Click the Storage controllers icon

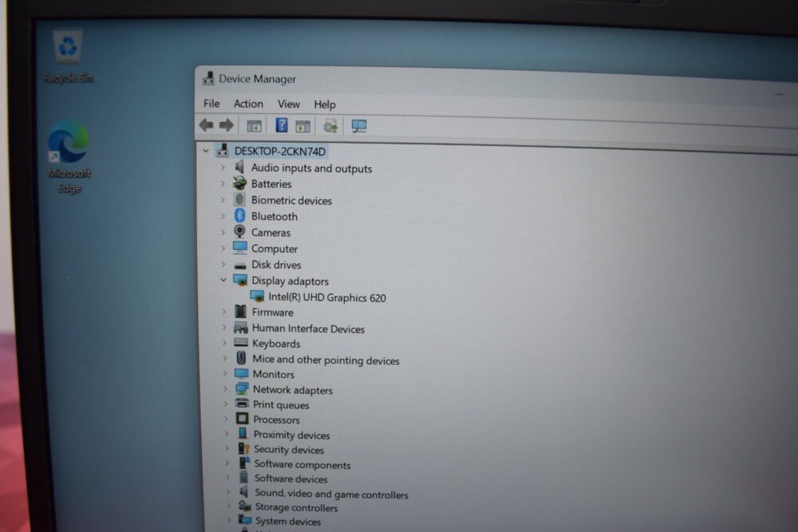coord(245,506)
